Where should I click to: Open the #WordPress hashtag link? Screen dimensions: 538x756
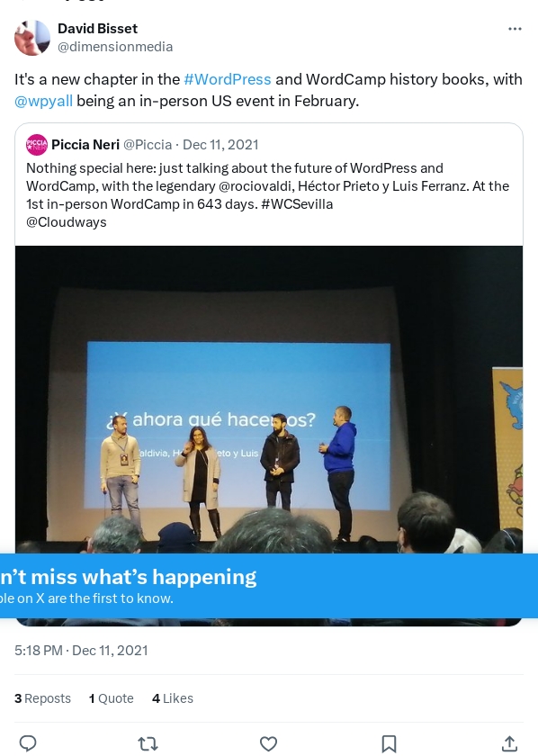pyautogui.click(x=228, y=79)
